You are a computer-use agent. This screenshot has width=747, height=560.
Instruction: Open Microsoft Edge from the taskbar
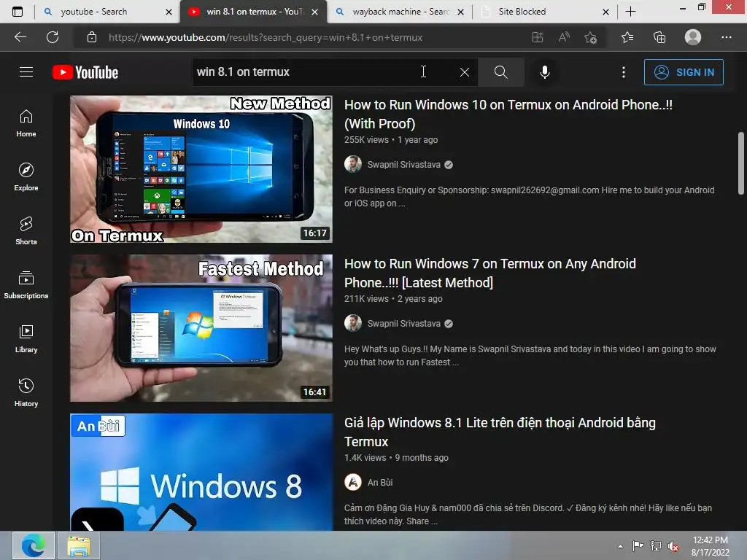(x=33, y=545)
